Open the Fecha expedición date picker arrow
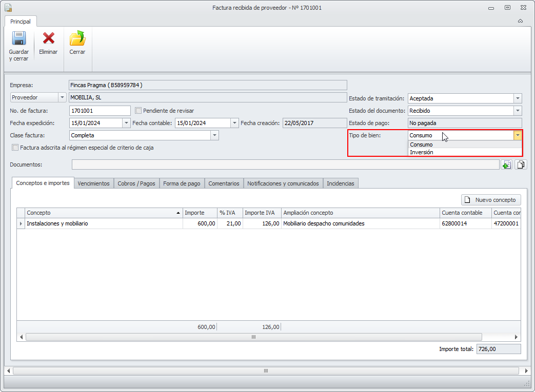Viewport: 535px width, 392px height. coord(126,123)
